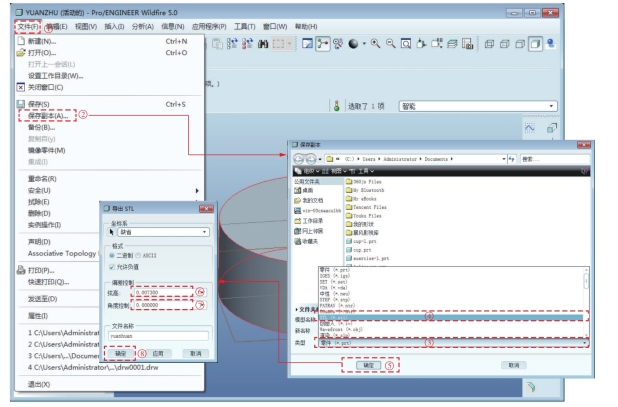
Task: Select wireframe display style icon
Action: 490,44
